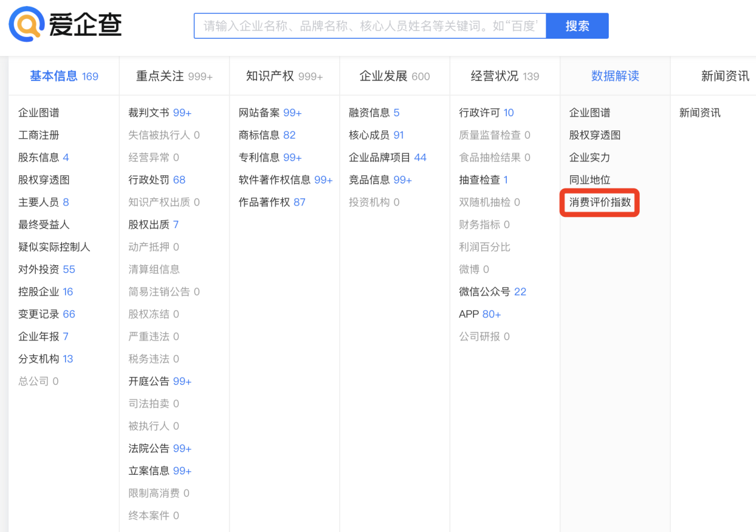Open the 新闻资讯 tab header
The width and height of the screenshot is (756, 532).
click(x=724, y=76)
